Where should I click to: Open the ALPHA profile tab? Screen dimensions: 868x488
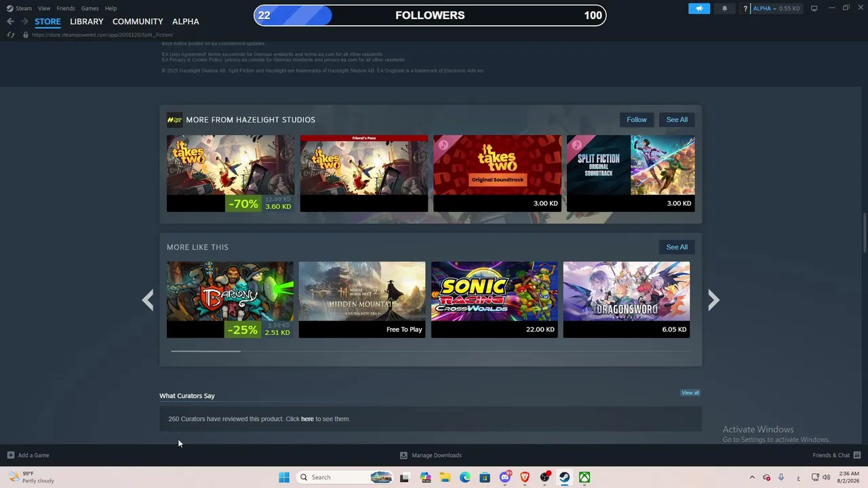186,22
